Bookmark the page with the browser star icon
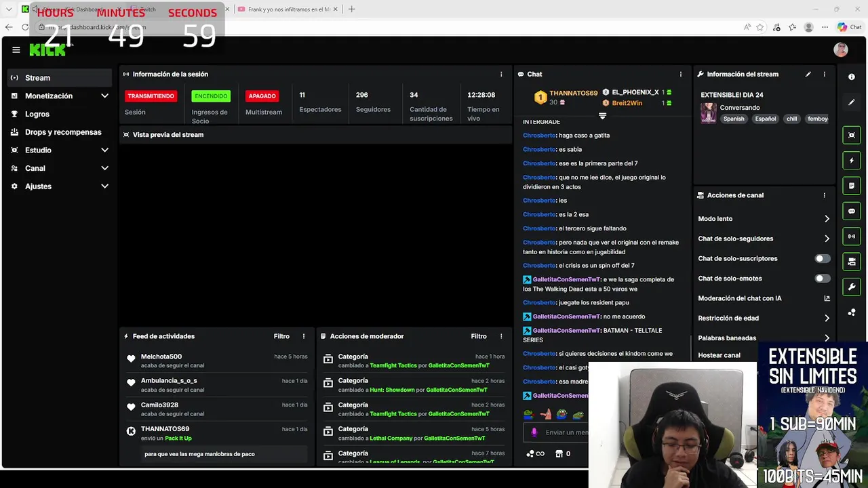 point(760,27)
